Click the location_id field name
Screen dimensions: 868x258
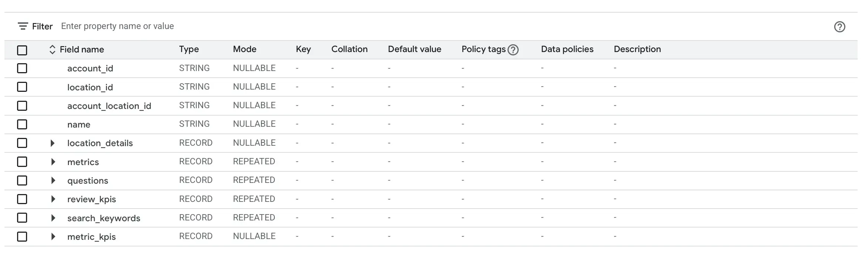point(90,87)
